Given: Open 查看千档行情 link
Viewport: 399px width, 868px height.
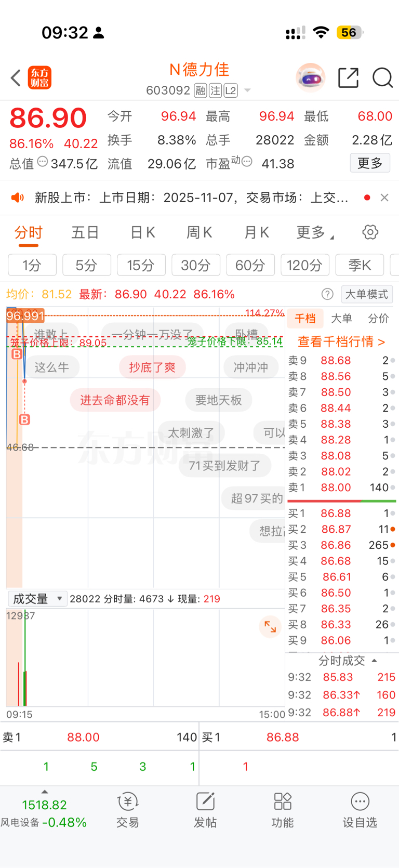Looking at the screenshot, I should click(341, 341).
